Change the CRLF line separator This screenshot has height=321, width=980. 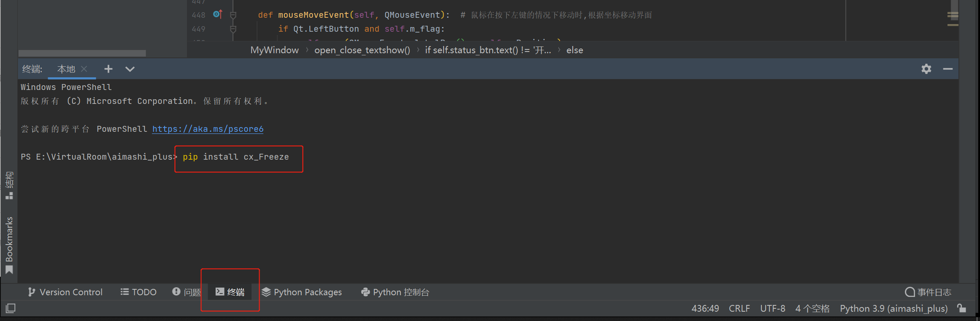click(x=739, y=308)
